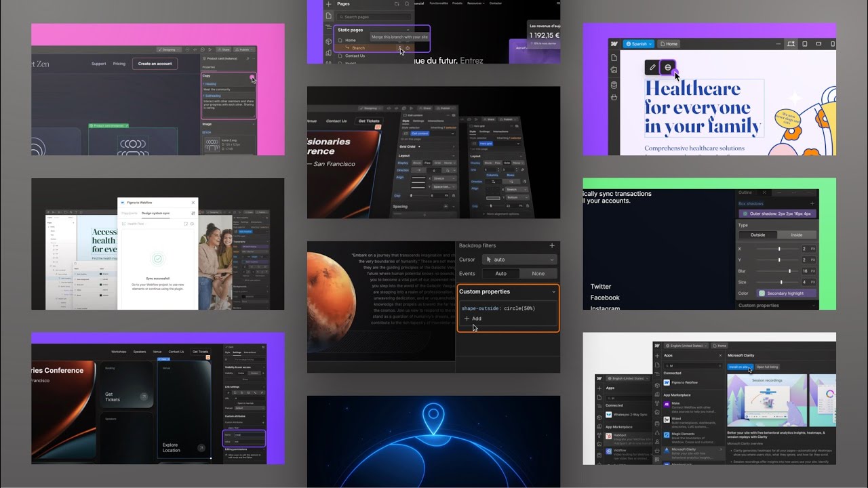Open Pricing in Zen site navigation
Viewport: 868px width, 488px height.
pyautogui.click(x=119, y=64)
